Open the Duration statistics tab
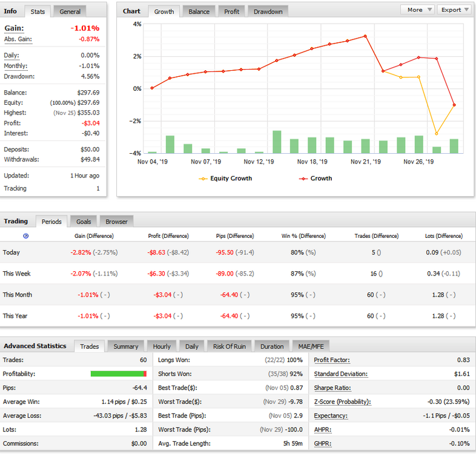This screenshot has height=454, width=476. [272, 346]
